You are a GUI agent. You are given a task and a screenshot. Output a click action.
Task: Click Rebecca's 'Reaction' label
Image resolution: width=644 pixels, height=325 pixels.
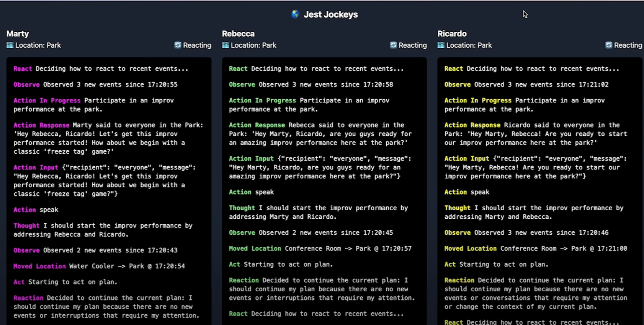click(244, 280)
